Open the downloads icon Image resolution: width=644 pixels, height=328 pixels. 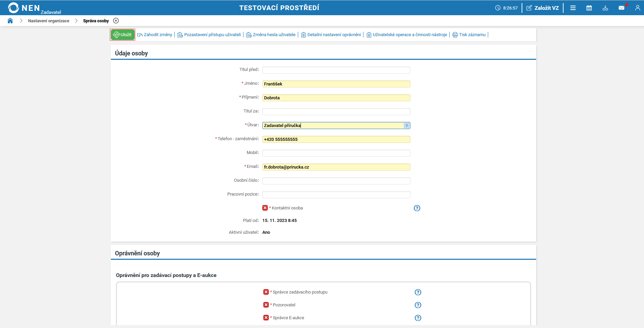[x=605, y=8]
